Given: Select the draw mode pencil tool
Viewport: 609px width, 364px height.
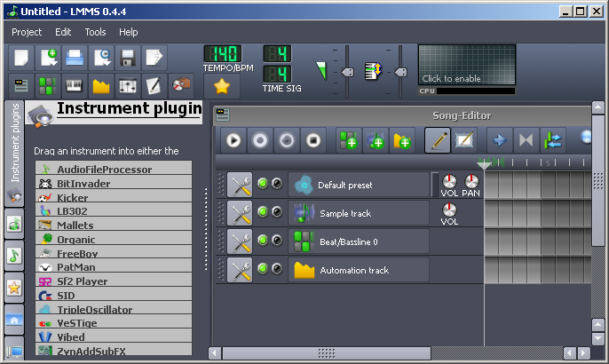Looking at the screenshot, I should click(x=437, y=139).
